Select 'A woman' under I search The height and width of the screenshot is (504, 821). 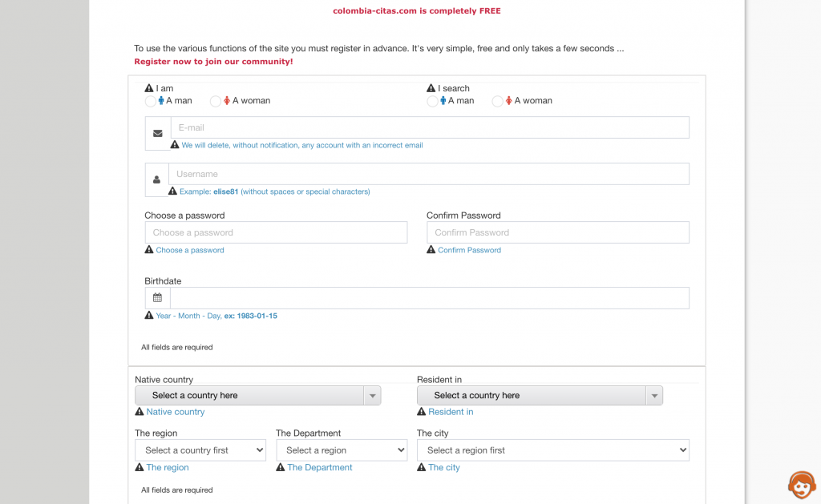tap(497, 102)
